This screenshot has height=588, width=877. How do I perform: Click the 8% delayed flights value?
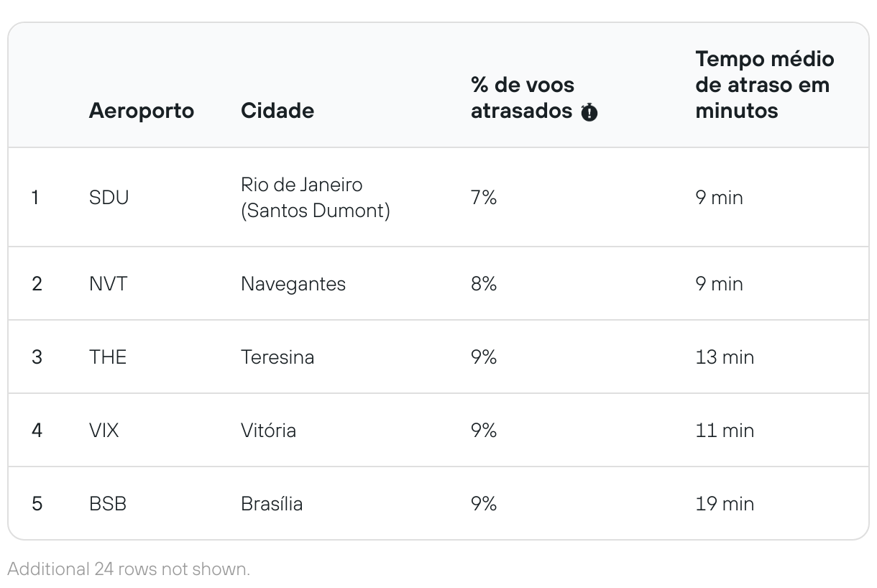pyautogui.click(x=484, y=284)
